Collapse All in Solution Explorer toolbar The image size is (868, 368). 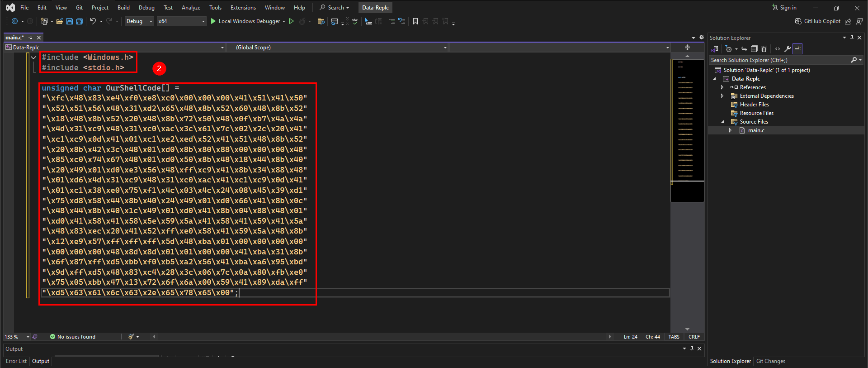pos(754,49)
